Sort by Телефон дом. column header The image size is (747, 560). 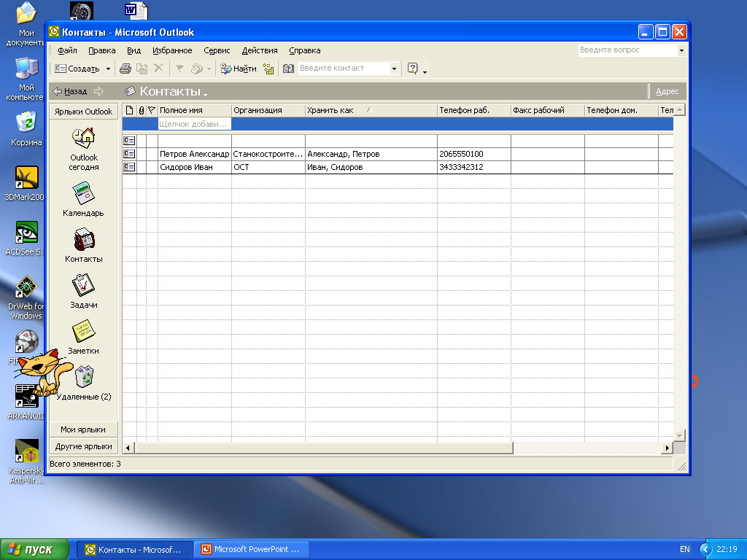coord(622,111)
